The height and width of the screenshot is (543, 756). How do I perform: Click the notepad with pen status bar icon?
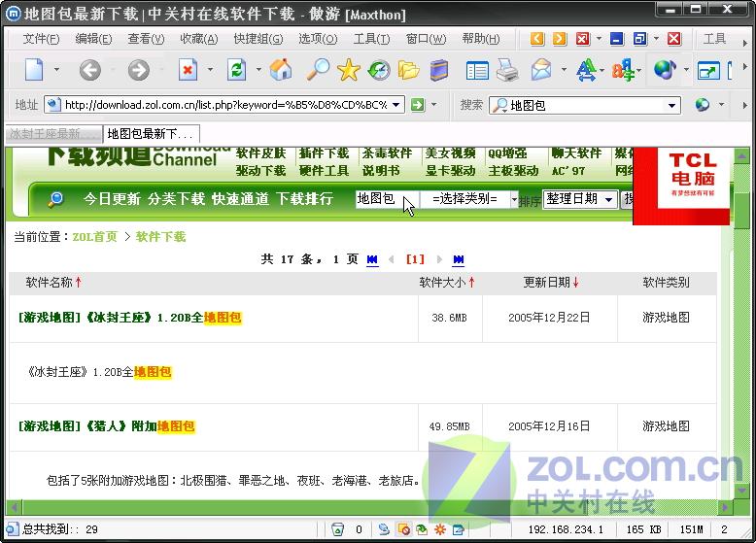tap(458, 529)
